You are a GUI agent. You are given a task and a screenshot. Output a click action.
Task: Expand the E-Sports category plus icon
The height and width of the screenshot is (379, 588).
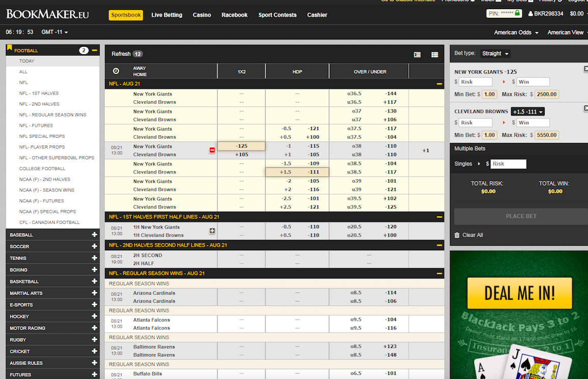95,304
